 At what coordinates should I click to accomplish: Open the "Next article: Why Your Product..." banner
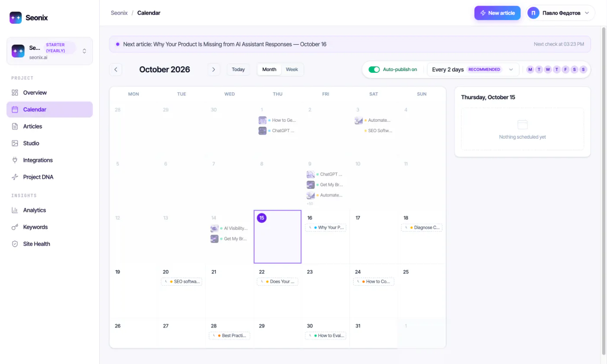pos(350,44)
